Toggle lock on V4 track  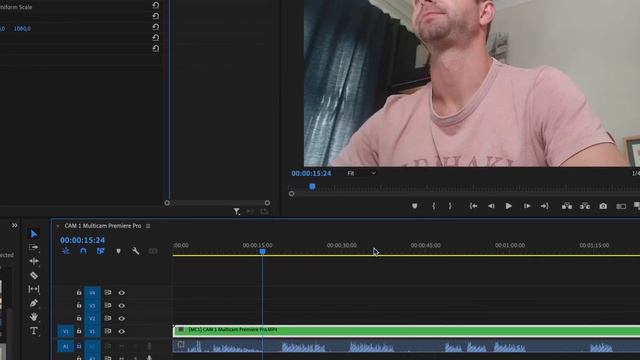(79, 293)
